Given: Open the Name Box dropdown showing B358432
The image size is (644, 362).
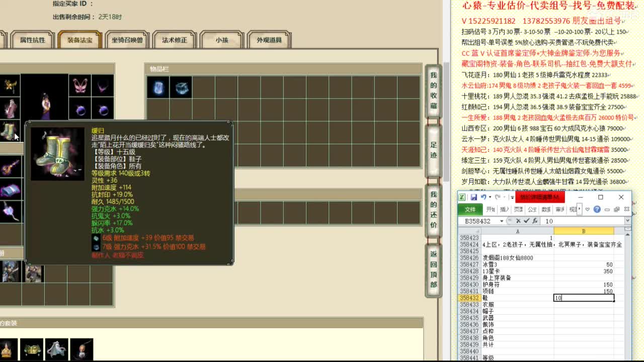Looking at the screenshot, I should pyautogui.click(x=502, y=221).
